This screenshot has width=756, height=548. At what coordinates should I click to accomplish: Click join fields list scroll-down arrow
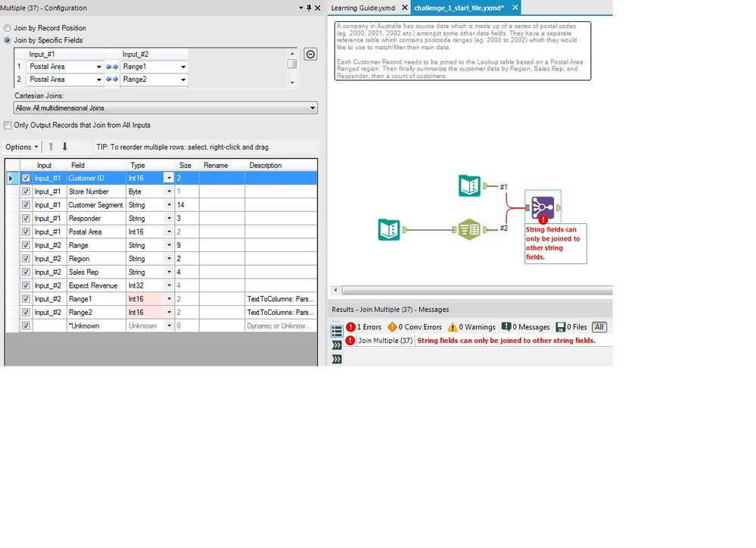coord(292,83)
